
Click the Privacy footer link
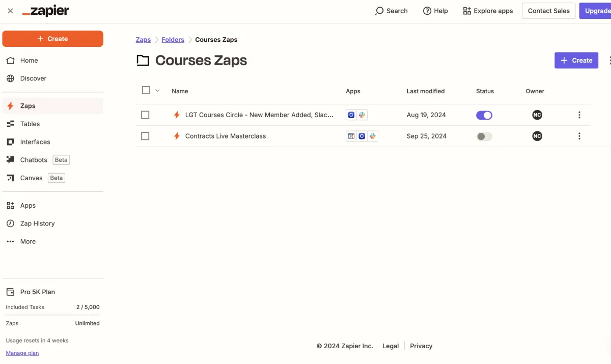point(421,346)
